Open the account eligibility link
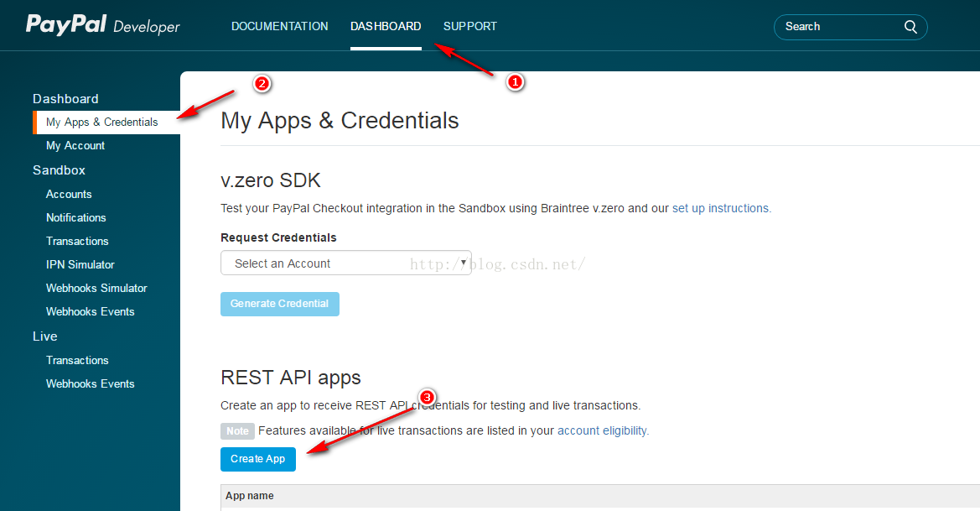 [603, 431]
